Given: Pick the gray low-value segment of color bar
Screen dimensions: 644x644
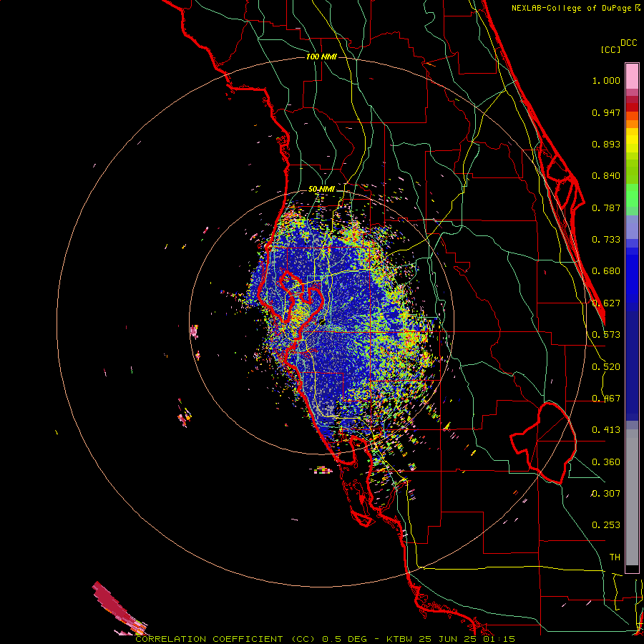Looking at the screenshot, I should click(632, 497).
